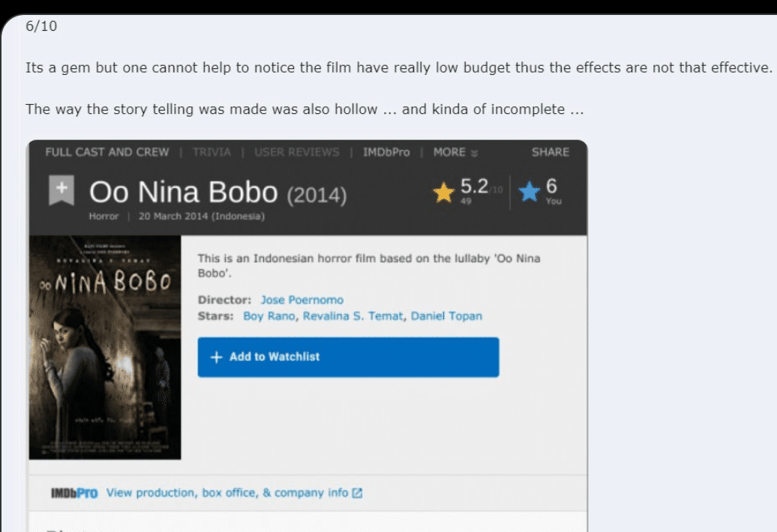The height and width of the screenshot is (532, 777).
Task: Open the Boy Rano actor link
Action: pyautogui.click(x=269, y=316)
